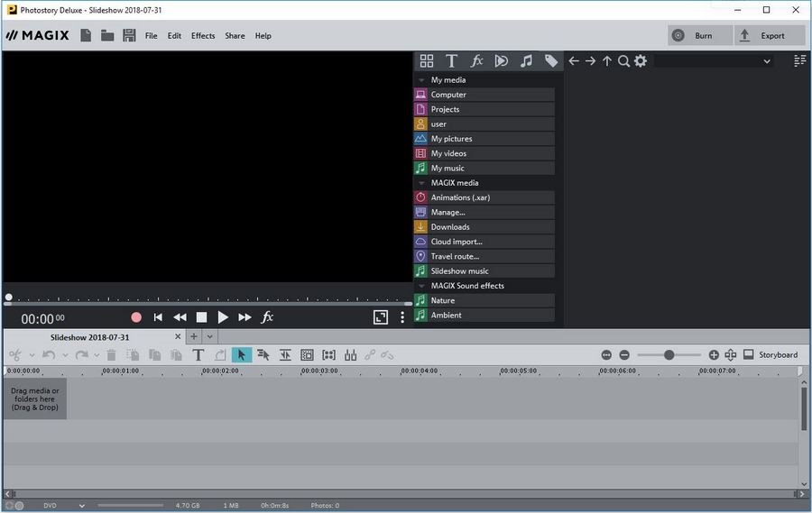Open the Effects menu
Viewport: 812px width, 513px height.
[x=203, y=36]
